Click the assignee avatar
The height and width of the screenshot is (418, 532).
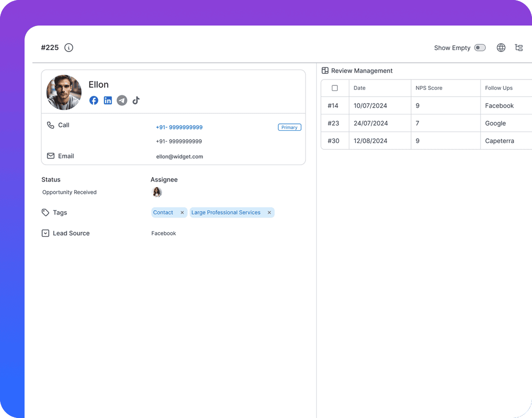tap(156, 192)
